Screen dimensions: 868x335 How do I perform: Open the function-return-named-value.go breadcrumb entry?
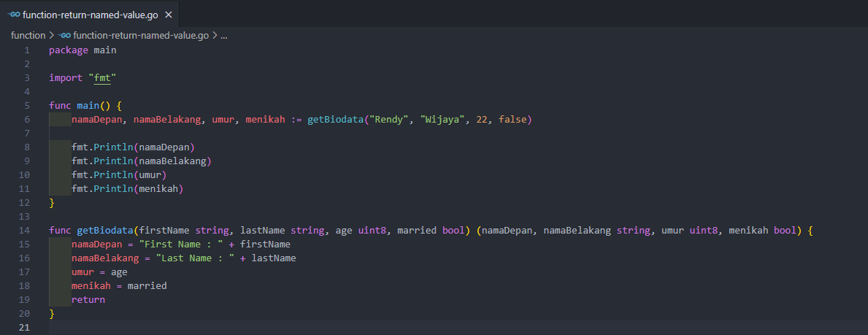tap(141, 36)
